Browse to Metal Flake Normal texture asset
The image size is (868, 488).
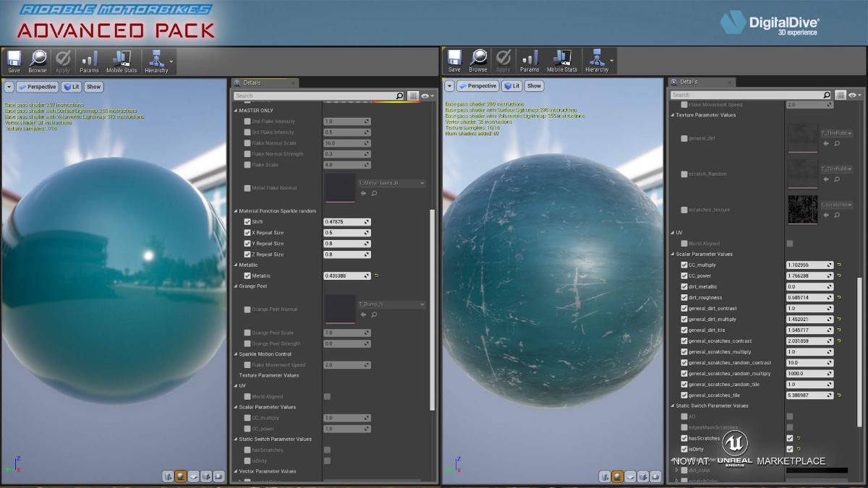click(x=374, y=193)
